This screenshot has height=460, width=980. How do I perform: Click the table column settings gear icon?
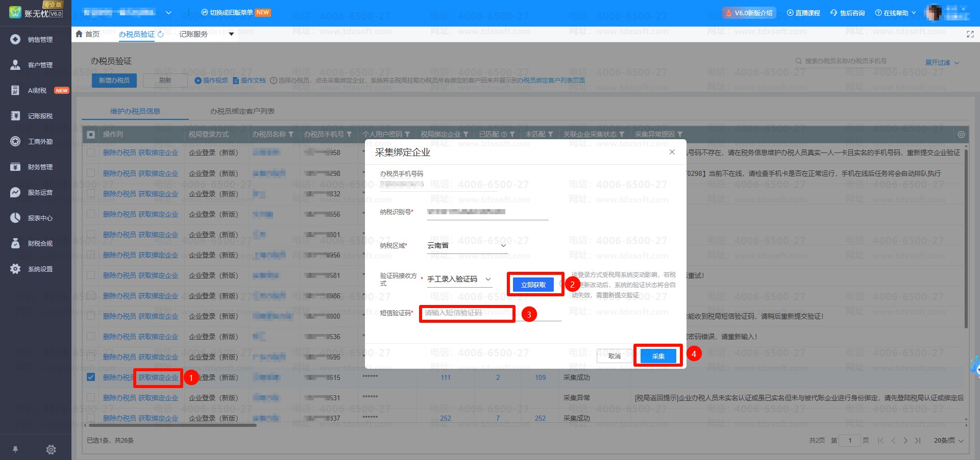pyautogui.click(x=961, y=135)
